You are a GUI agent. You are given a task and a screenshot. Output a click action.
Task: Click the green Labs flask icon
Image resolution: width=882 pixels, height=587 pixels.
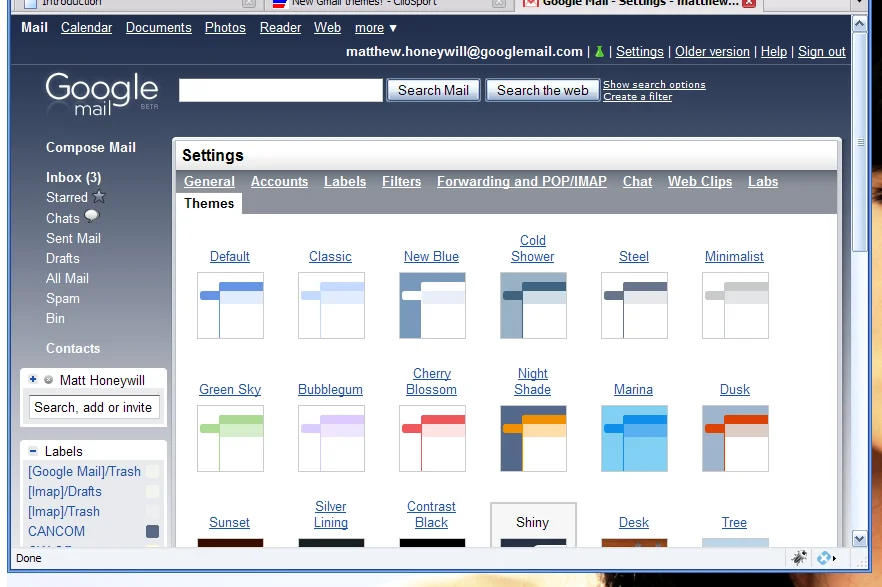[x=599, y=52]
